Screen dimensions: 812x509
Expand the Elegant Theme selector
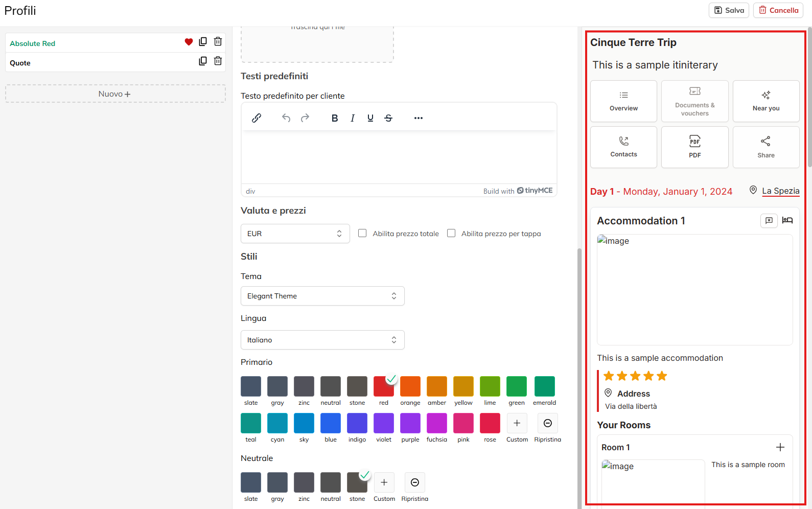[322, 296]
